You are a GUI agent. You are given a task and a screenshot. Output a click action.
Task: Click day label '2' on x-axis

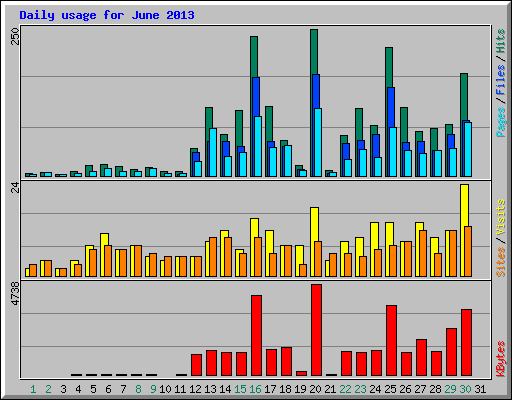(48, 389)
